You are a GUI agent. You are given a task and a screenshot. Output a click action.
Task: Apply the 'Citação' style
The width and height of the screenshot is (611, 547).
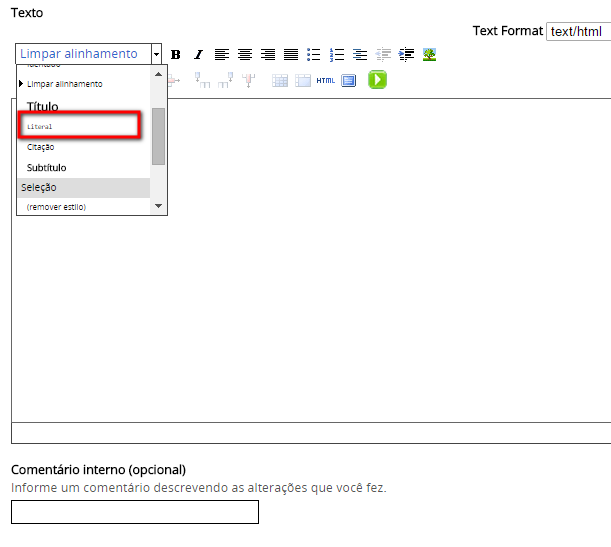pyautogui.click(x=41, y=147)
